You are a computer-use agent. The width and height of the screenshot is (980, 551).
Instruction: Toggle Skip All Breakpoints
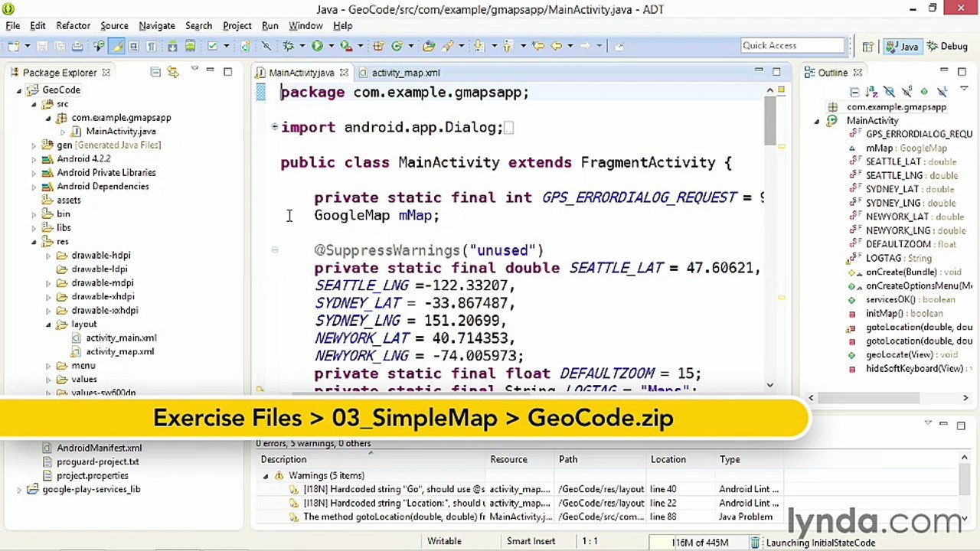click(x=266, y=46)
